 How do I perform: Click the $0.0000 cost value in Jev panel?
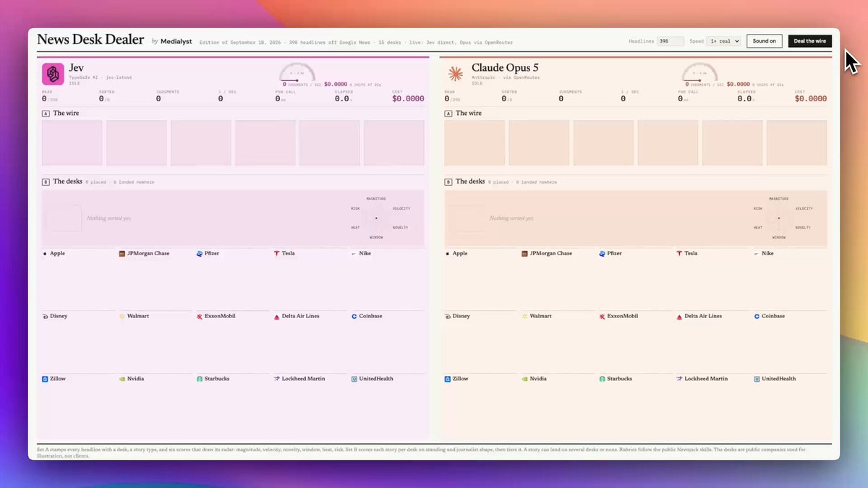pos(408,99)
